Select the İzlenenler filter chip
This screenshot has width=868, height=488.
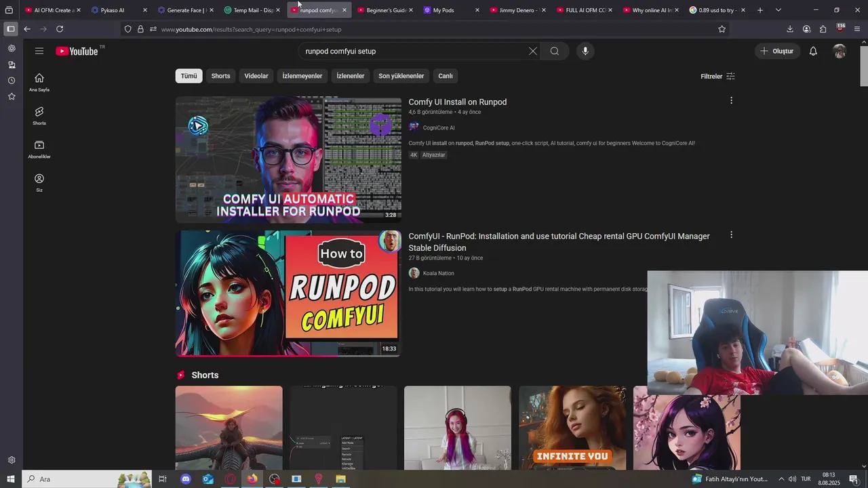[x=351, y=76]
